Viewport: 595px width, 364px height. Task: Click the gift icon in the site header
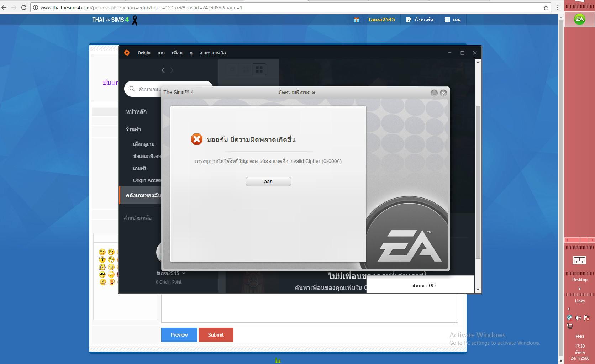(x=356, y=20)
